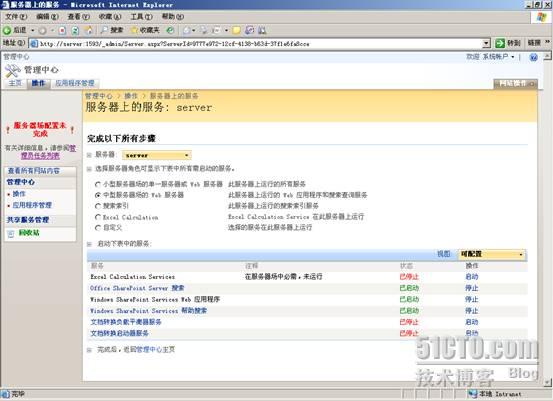Click the page icon in address bar
The height and width of the screenshot is (401, 553).
[x=34, y=44]
